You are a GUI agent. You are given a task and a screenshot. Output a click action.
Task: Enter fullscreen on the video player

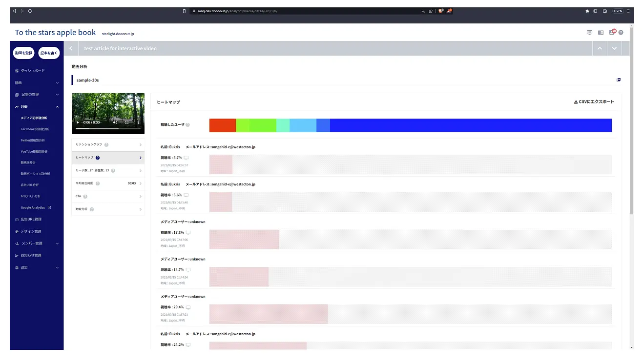(x=127, y=122)
